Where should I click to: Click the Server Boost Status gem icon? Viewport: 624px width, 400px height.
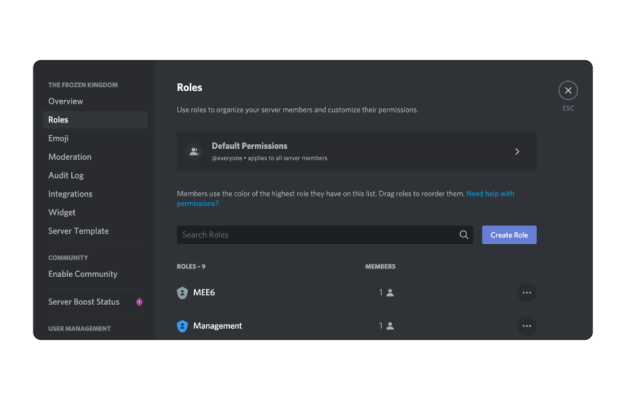coord(139,302)
